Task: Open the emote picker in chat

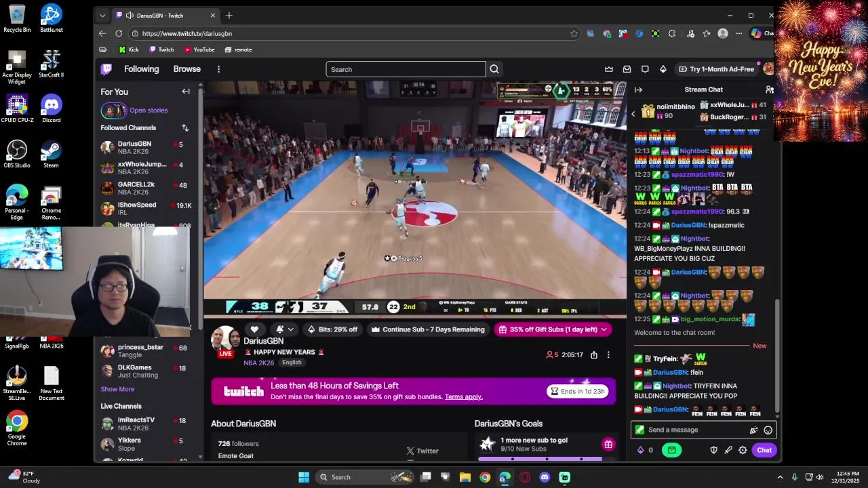Action: 768,430
